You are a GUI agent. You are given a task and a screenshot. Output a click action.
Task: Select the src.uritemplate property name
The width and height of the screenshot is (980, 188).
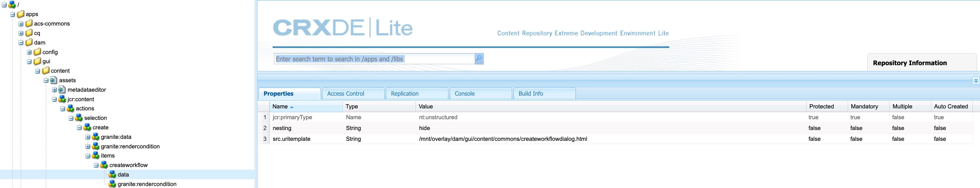pos(291,139)
